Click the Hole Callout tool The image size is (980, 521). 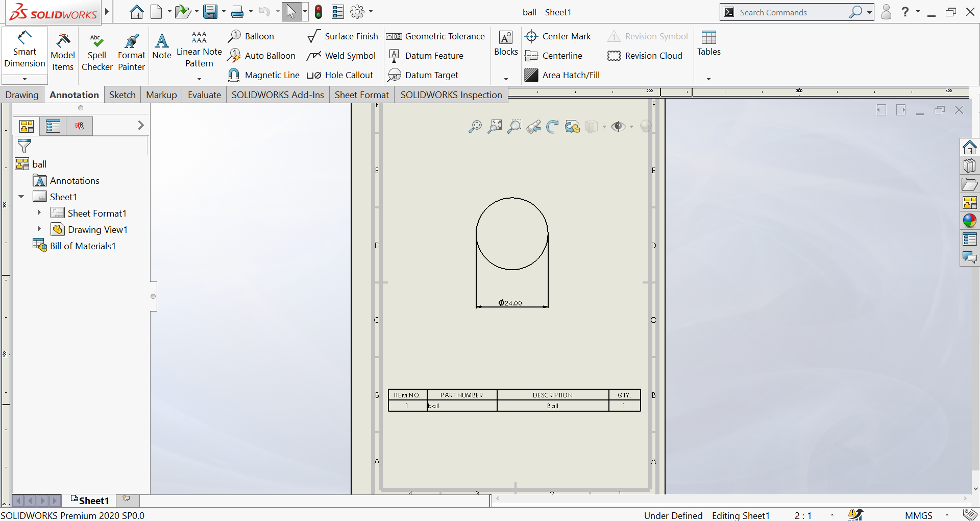coord(340,75)
